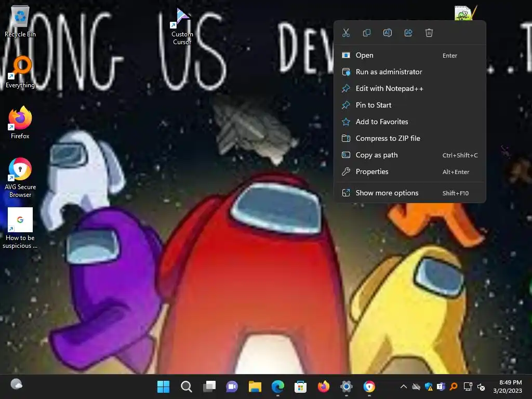Open taskbar Search
This screenshot has width=532, height=399.
[187, 387]
